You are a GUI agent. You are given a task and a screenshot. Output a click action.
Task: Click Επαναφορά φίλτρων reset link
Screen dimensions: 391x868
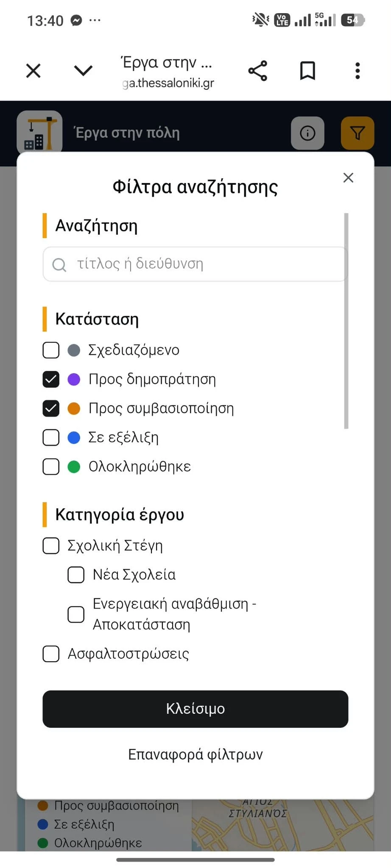(x=195, y=754)
